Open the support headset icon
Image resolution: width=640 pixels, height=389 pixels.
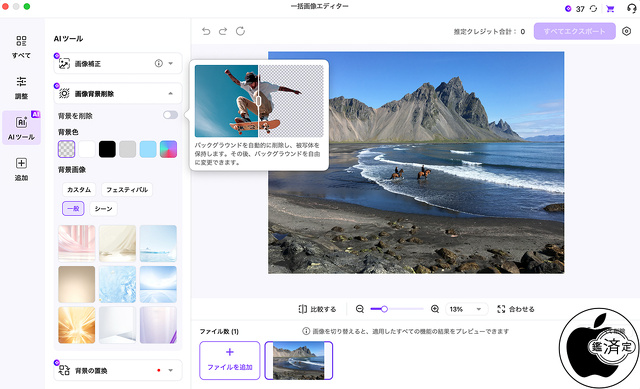click(x=631, y=9)
